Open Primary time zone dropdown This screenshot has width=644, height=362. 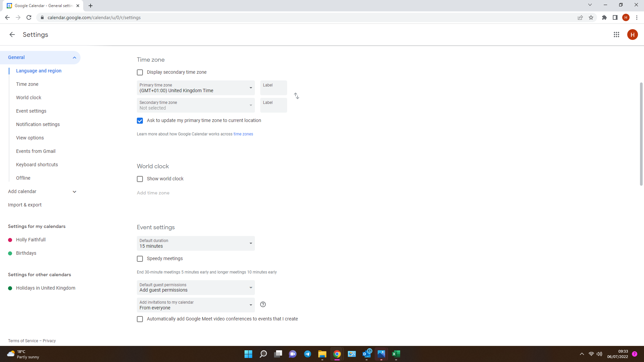point(196,88)
